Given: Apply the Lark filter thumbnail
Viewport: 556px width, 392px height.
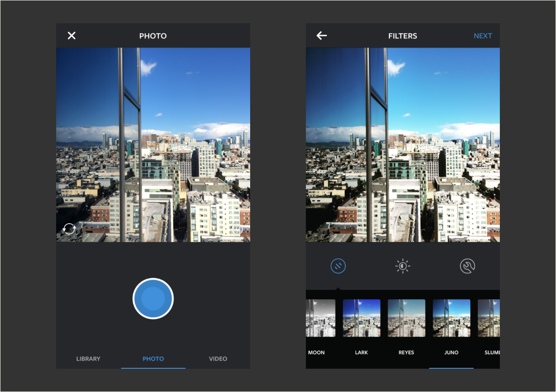Looking at the screenshot, I should [362, 318].
